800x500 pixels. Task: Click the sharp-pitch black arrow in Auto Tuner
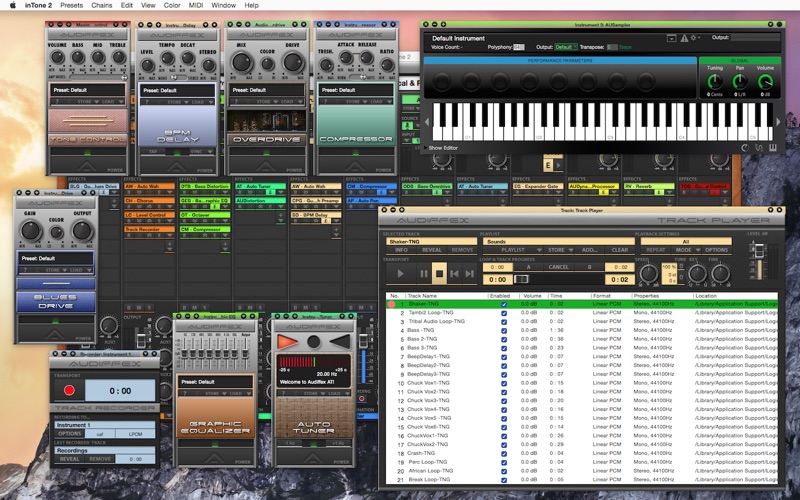[x=340, y=341]
